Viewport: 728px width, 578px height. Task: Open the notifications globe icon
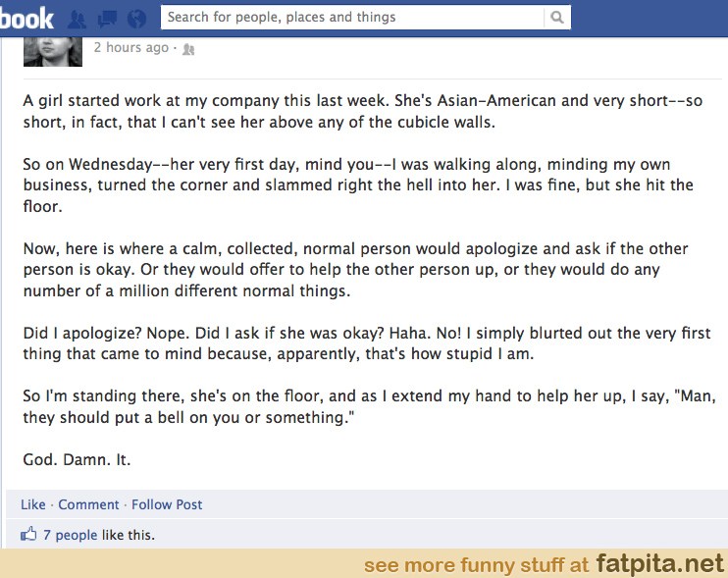(136, 18)
